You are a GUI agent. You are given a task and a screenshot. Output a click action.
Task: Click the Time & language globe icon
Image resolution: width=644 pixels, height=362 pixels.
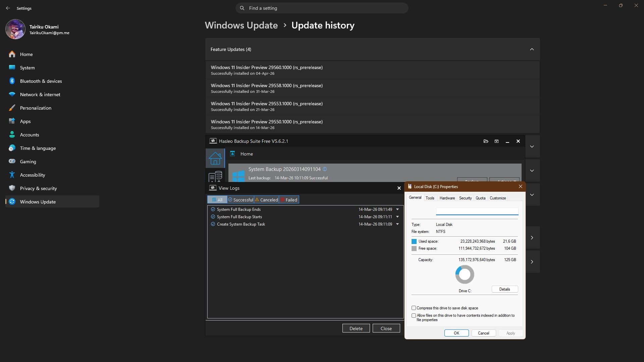12,148
